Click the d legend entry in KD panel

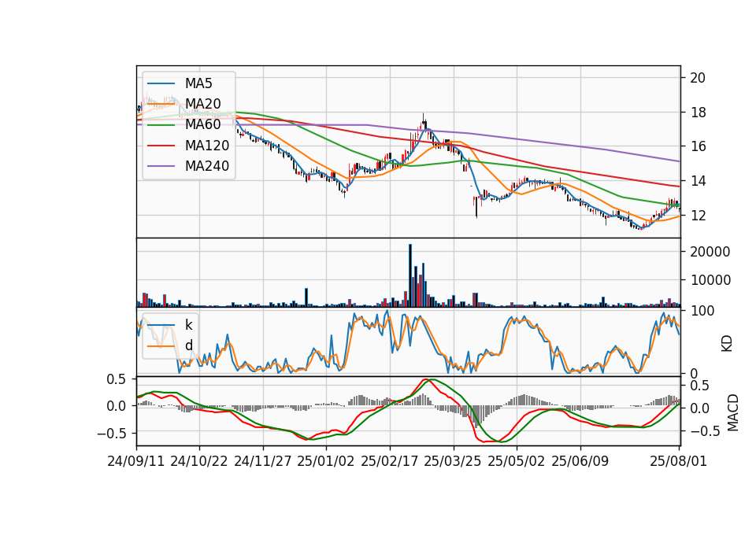coord(189,345)
